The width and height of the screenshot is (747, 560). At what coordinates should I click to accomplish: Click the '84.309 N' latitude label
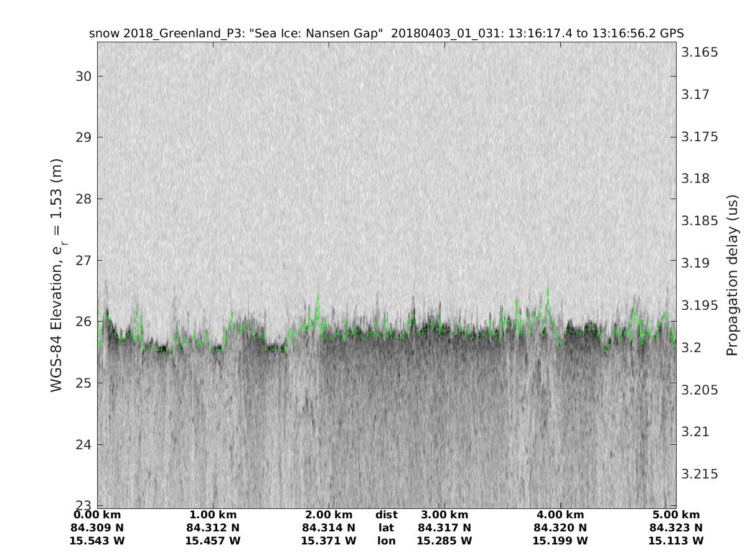(98, 528)
